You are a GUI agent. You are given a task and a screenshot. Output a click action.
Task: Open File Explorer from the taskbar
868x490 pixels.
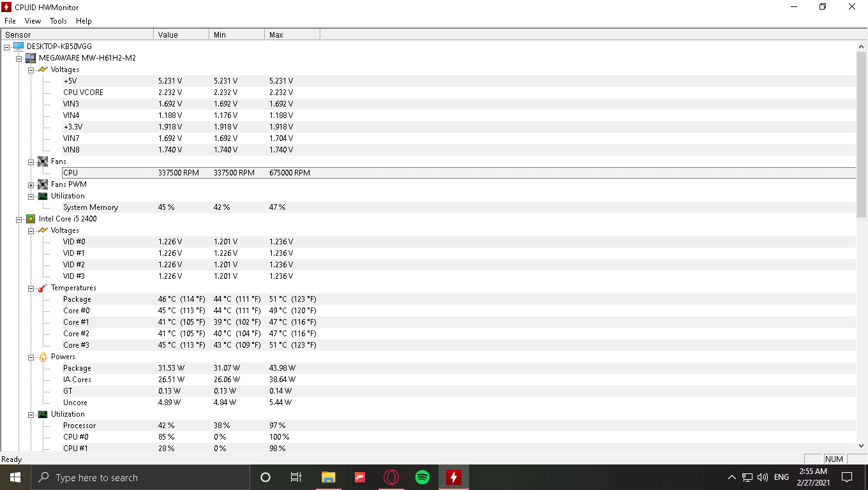click(328, 477)
